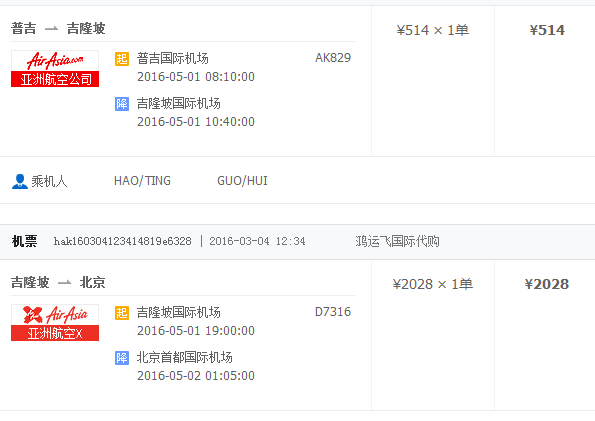Click the 机票 label in order header
Viewport: 595px width, 421px height.
(x=24, y=241)
